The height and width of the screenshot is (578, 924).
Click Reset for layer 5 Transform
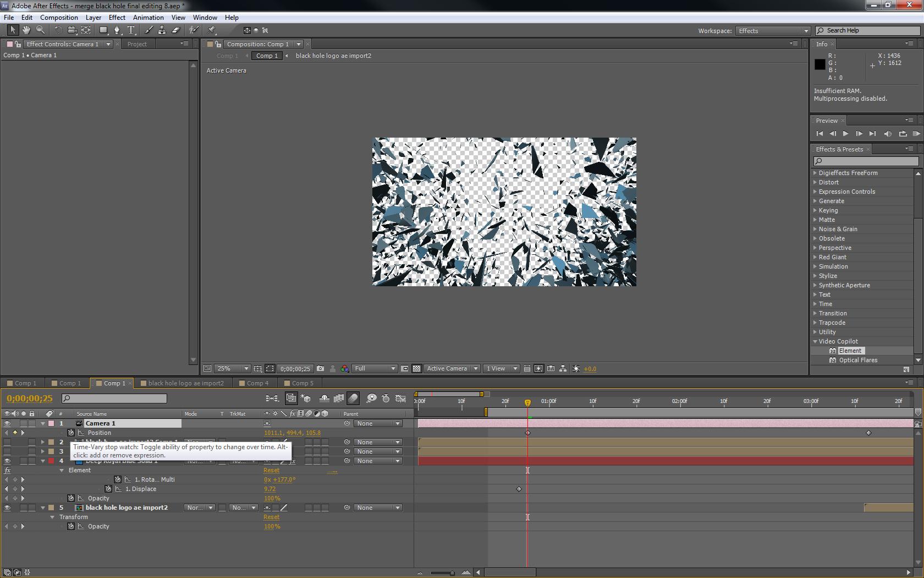tap(271, 517)
